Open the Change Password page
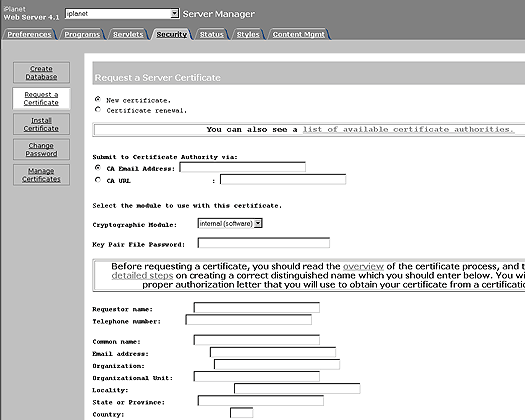 point(42,149)
